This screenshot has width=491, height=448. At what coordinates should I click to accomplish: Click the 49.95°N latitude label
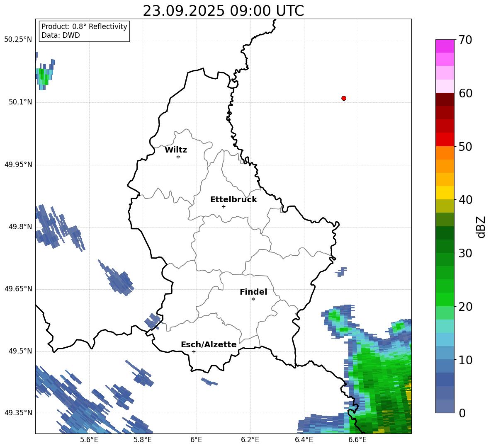[18, 164]
